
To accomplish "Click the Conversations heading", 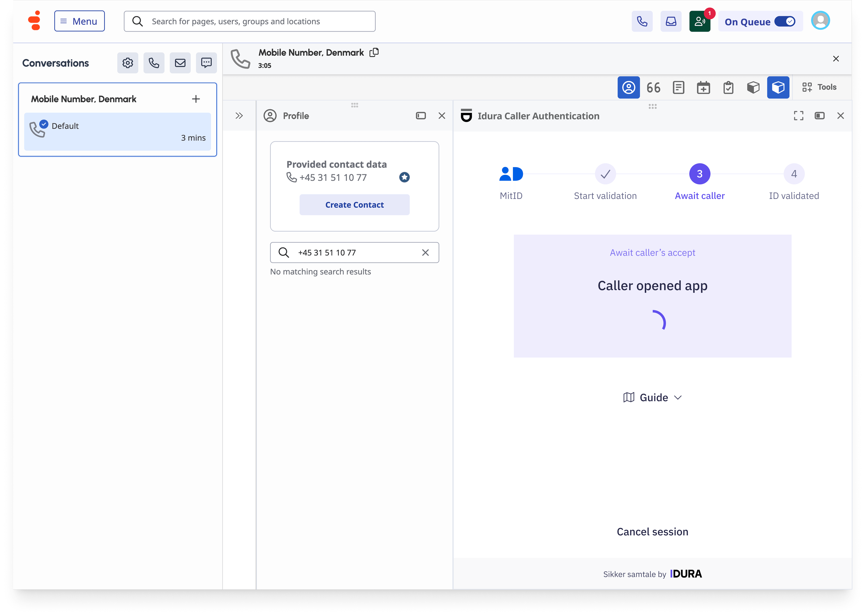I will pos(55,63).
